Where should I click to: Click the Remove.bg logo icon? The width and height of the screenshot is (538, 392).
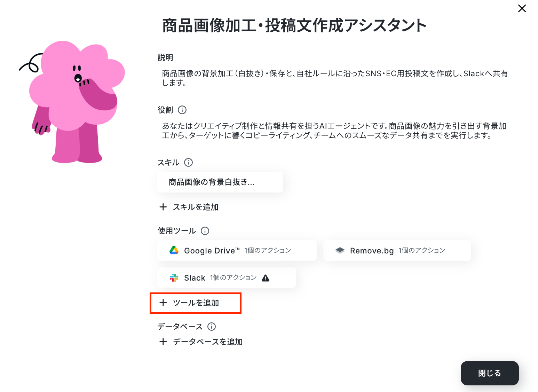tap(340, 250)
